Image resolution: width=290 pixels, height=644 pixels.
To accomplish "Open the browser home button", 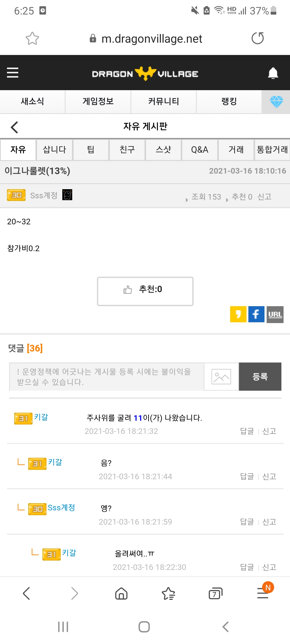I will [x=121, y=594].
